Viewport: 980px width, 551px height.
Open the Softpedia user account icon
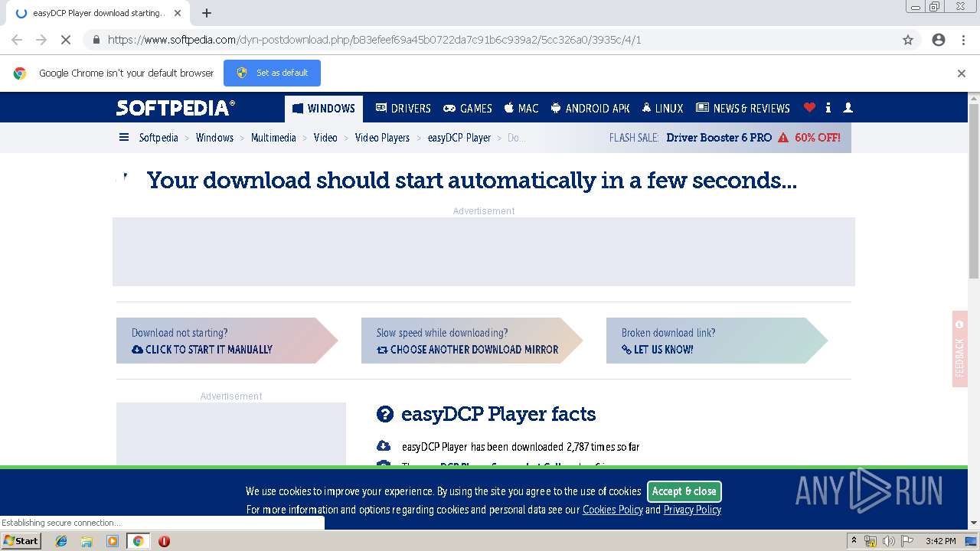(848, 108)
